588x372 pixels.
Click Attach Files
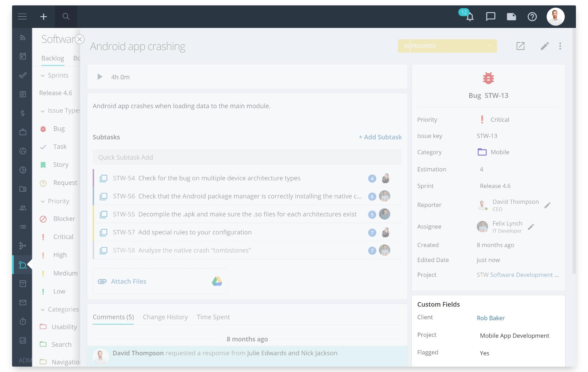(128, 281)
